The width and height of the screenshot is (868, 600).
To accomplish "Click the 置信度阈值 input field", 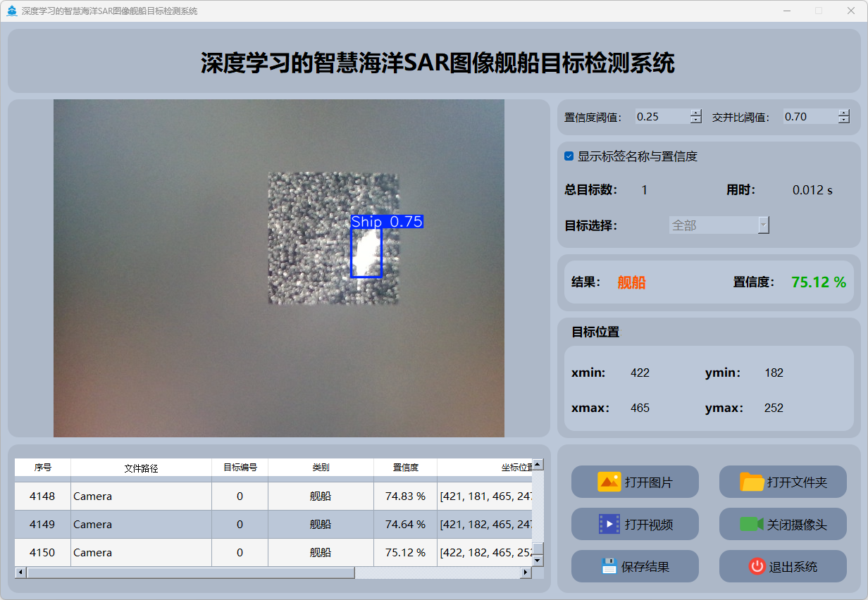I will pos(661,117).
